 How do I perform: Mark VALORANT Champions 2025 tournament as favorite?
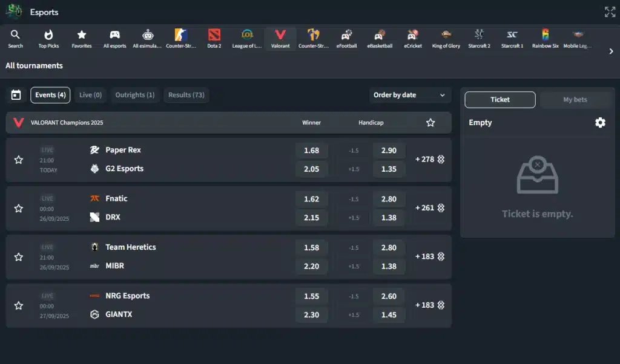click(x=430, y=123)
